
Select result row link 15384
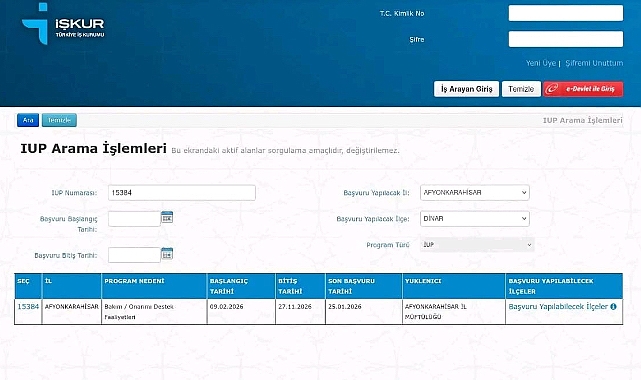(x=28, y=306)
